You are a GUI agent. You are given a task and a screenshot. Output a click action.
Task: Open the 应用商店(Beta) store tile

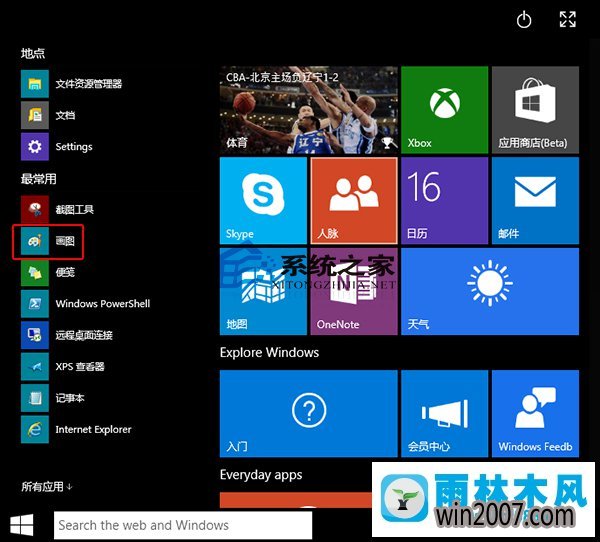tap(535, 110)
